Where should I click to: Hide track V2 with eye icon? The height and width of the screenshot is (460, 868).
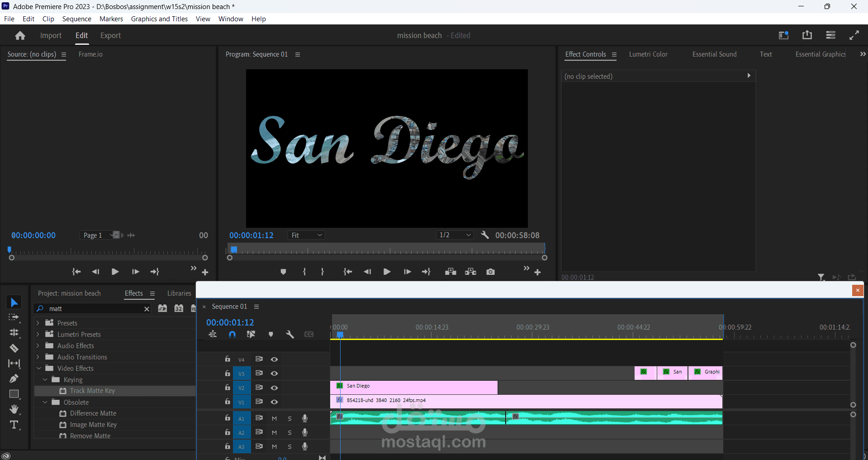(x=274, y=388)
